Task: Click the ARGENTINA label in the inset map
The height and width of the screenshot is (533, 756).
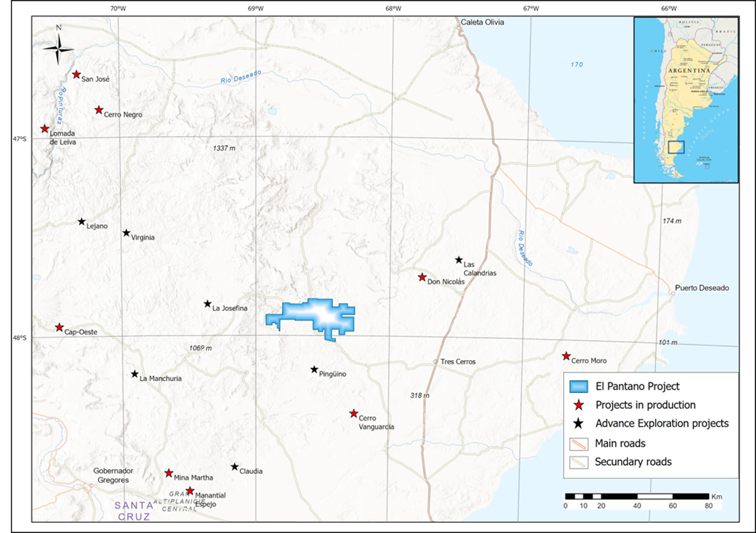Action: point(689,71)
